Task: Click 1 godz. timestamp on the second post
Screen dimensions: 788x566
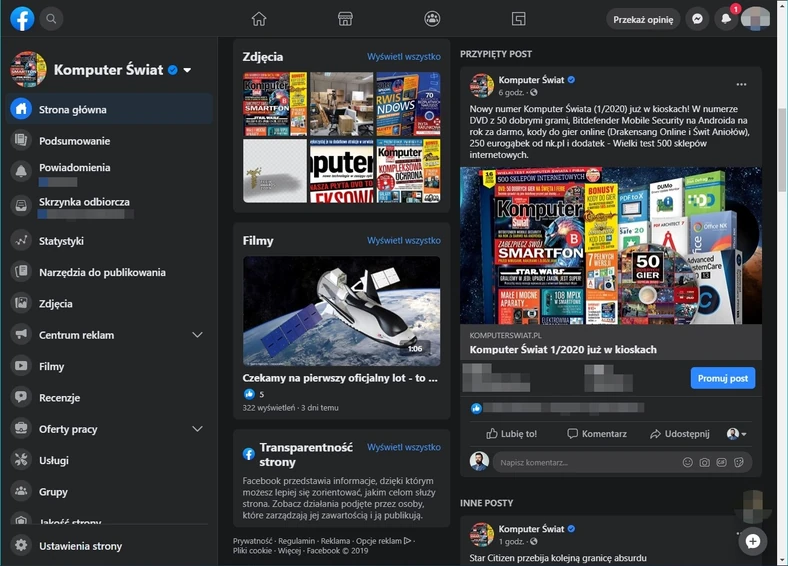Action: [x=511, y=542]
